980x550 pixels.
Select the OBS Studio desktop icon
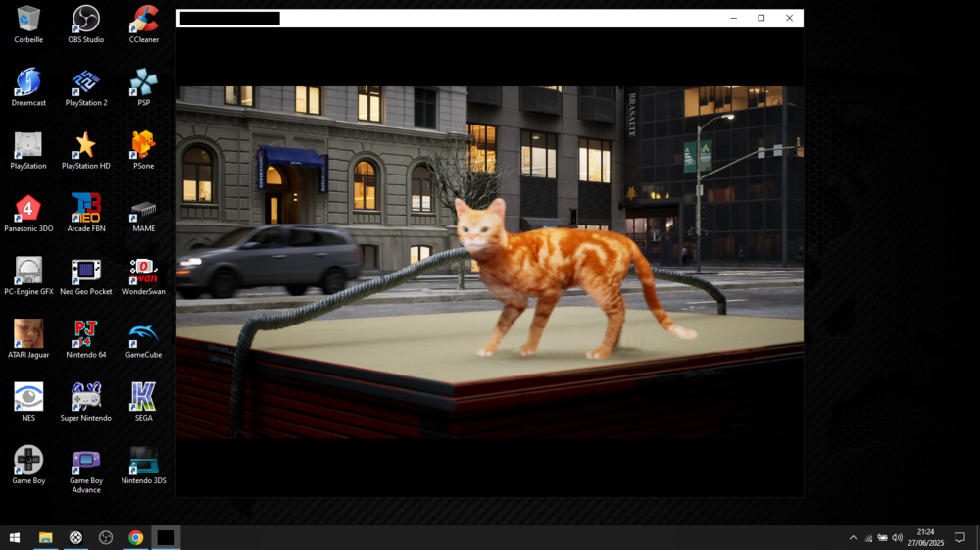86,19
